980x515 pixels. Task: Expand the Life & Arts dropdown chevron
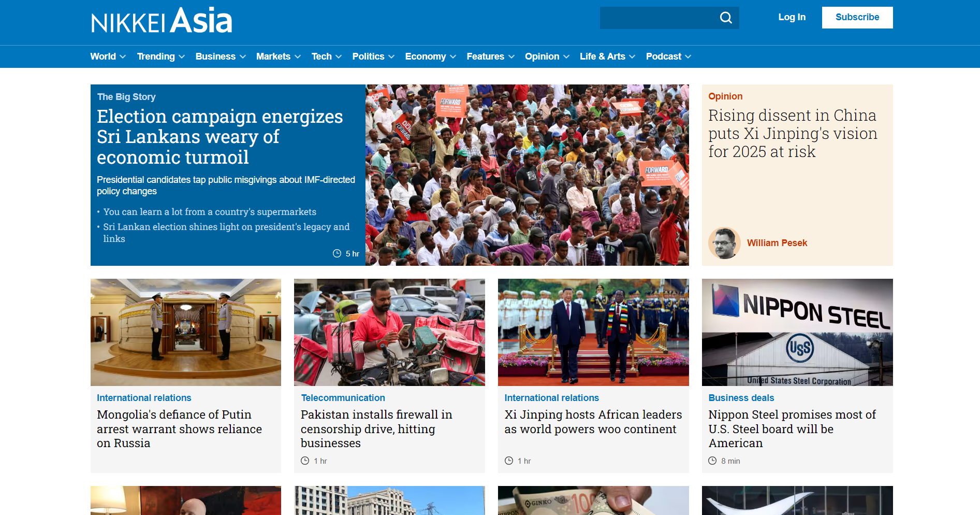(632, 57)
